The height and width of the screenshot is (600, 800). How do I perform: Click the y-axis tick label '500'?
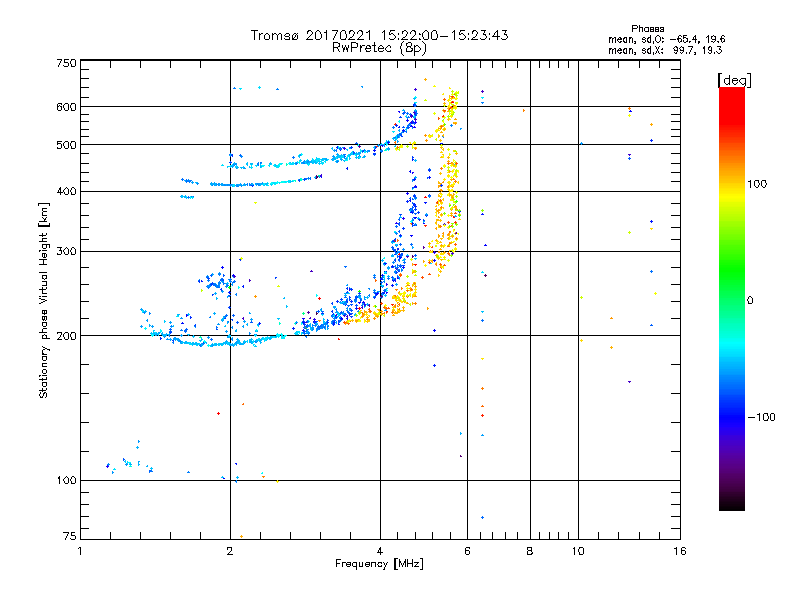66,145
